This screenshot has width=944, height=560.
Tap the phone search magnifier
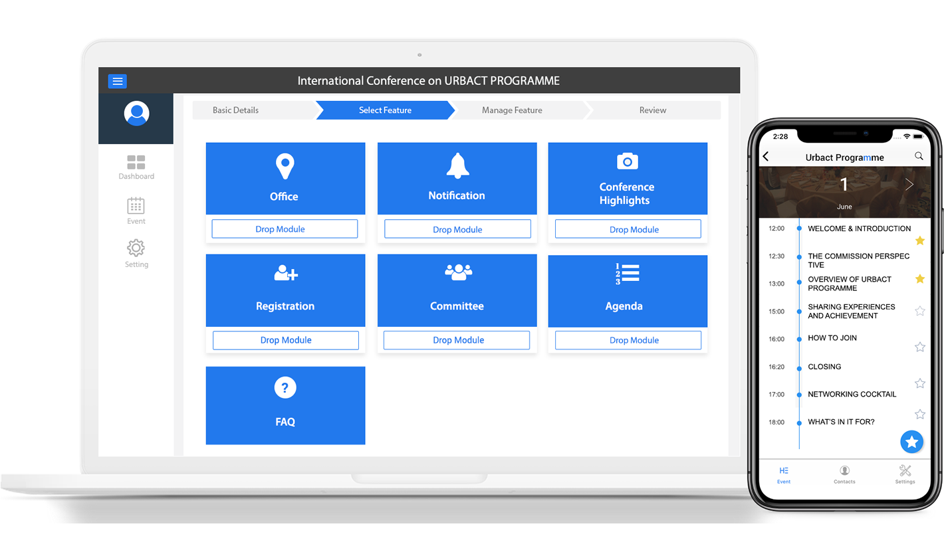[919, 156]
